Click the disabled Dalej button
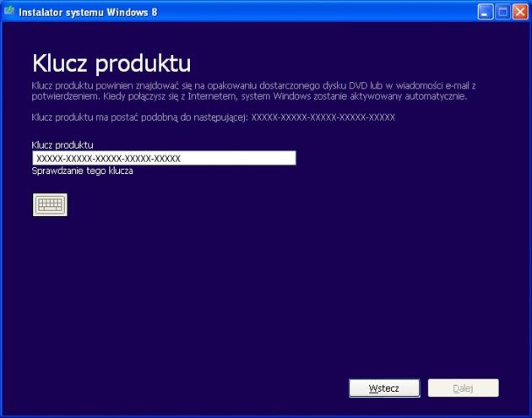Viewport: 532px width, 418px height. [x=464, y=388]
